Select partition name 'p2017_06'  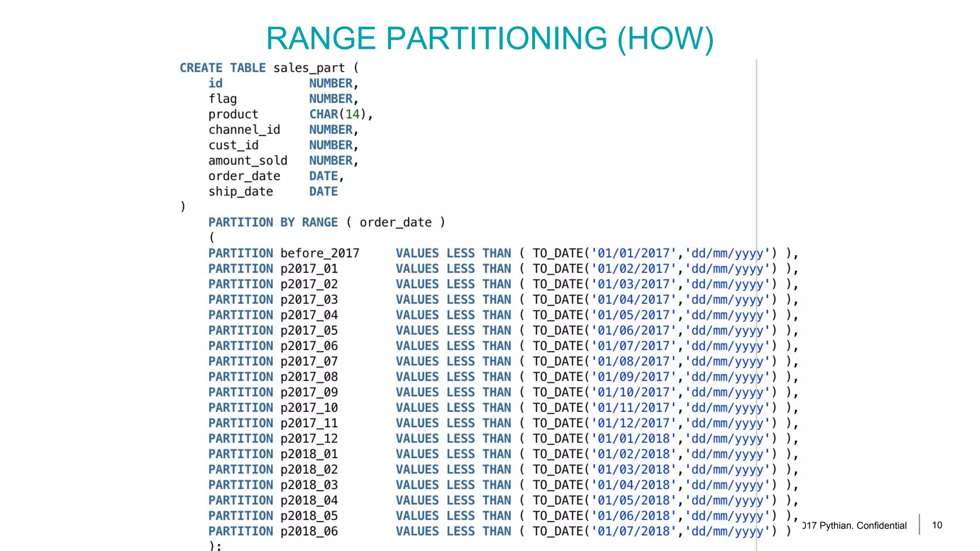(x=309, y=346)
